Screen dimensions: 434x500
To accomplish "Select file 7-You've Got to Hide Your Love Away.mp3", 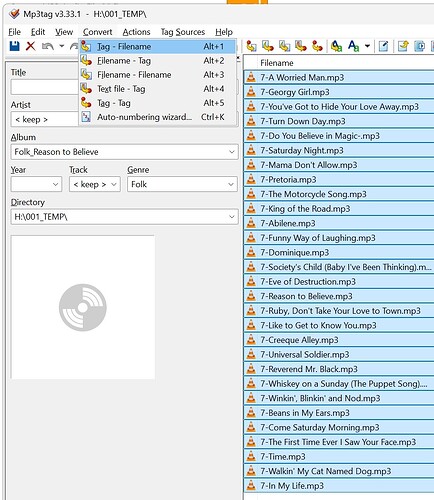I will [339, 107].
